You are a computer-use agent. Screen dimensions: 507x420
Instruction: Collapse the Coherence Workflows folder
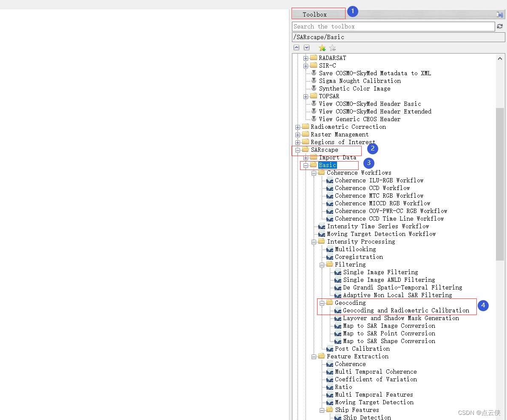click(314, 173)
